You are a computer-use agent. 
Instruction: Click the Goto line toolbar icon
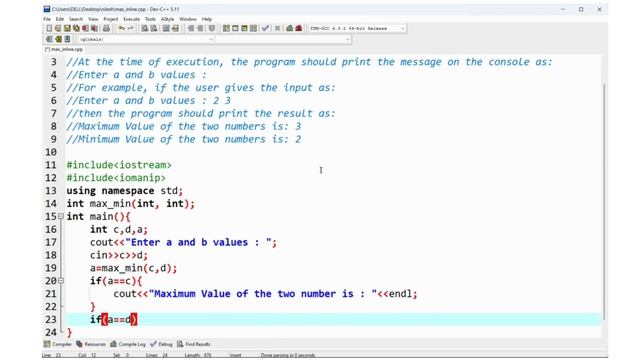click(175, 28)
